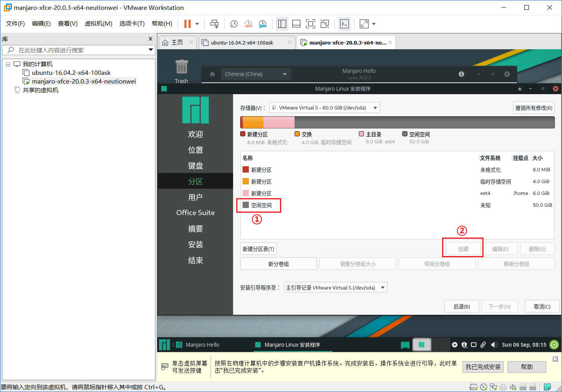The width and height of the screenshot is (562, 392).
Task: Click the library search input field
Action: tap(75, 50)
